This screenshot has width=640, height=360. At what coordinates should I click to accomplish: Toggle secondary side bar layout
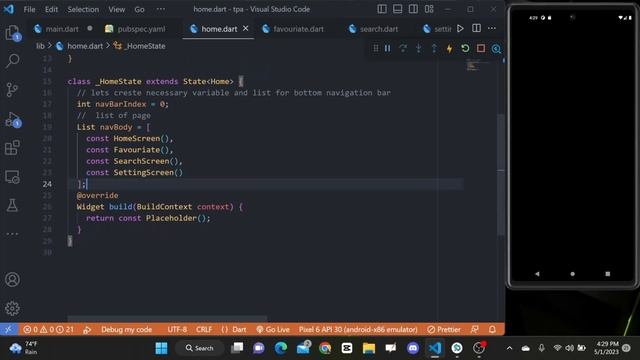click(413, 9)
